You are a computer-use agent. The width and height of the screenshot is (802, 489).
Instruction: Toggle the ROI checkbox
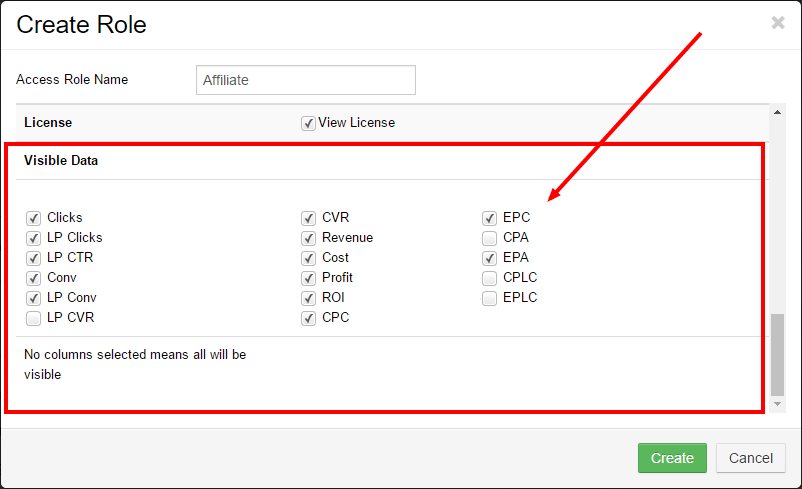coord(308,298)
